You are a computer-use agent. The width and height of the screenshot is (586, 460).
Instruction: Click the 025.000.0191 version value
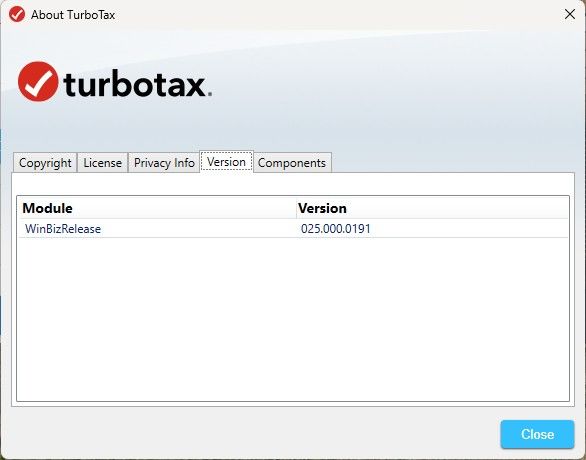point(336,229)
